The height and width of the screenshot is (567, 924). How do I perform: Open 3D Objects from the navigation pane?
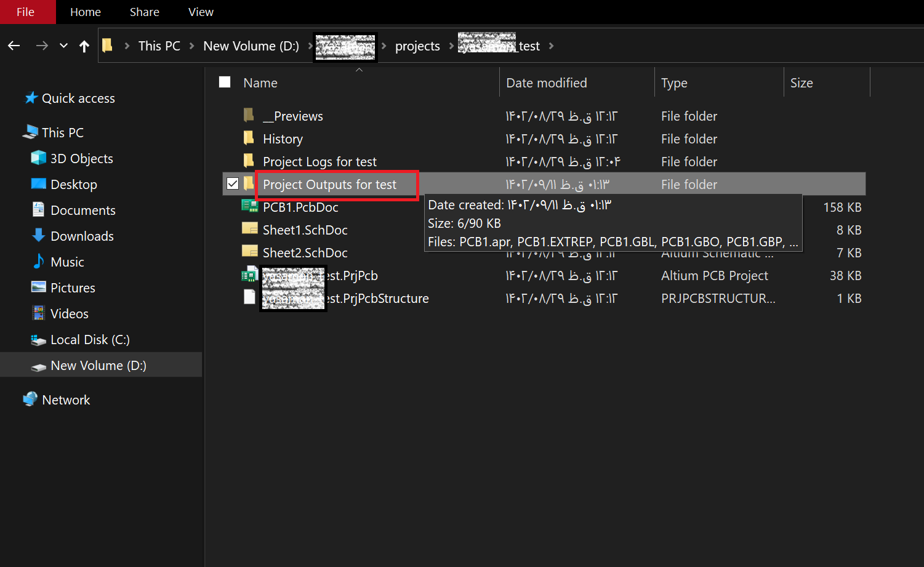point(81,159)
